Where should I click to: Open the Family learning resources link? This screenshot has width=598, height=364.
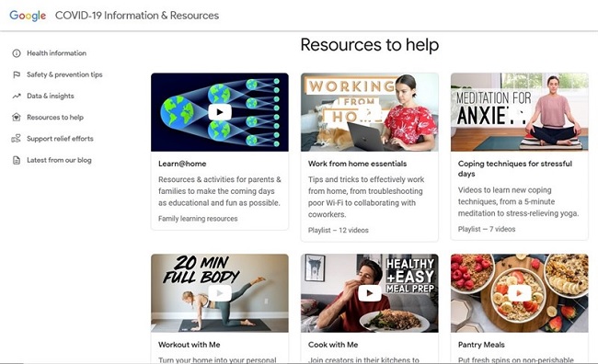point(198,219)
